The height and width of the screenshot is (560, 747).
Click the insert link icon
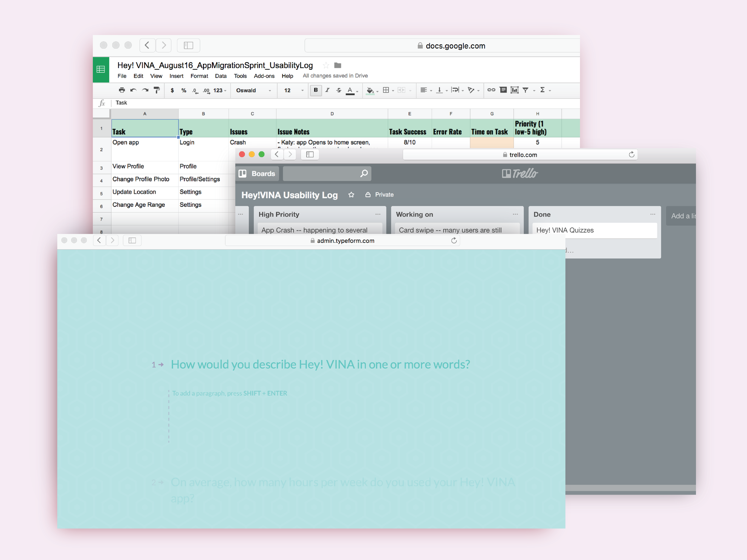[491, 90]
